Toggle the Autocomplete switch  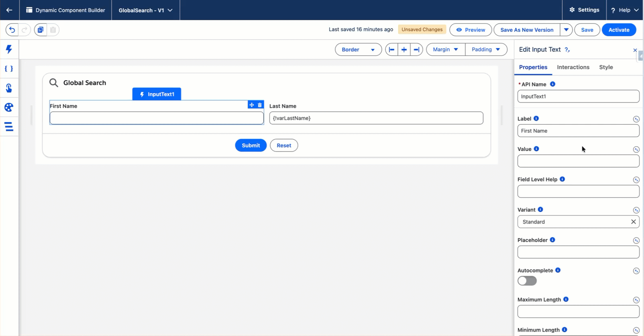527,281
